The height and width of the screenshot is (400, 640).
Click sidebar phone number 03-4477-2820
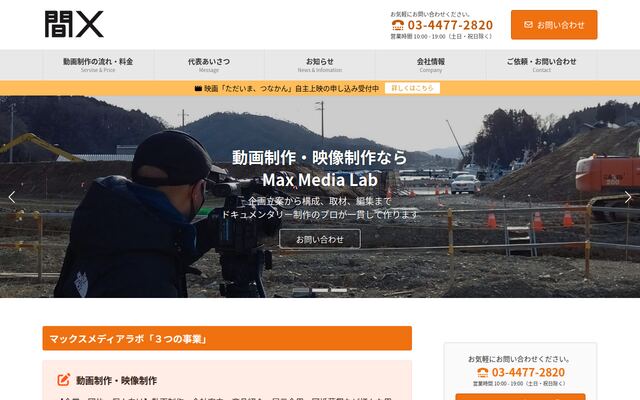(528, 372)
